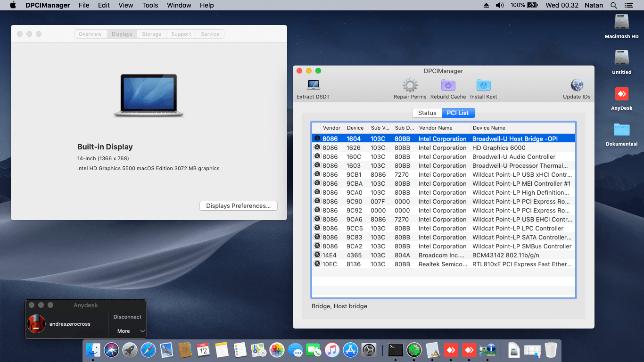Click the andreszerocross avatar in Anydesk

pyautogui.click(x=36, y=324)
